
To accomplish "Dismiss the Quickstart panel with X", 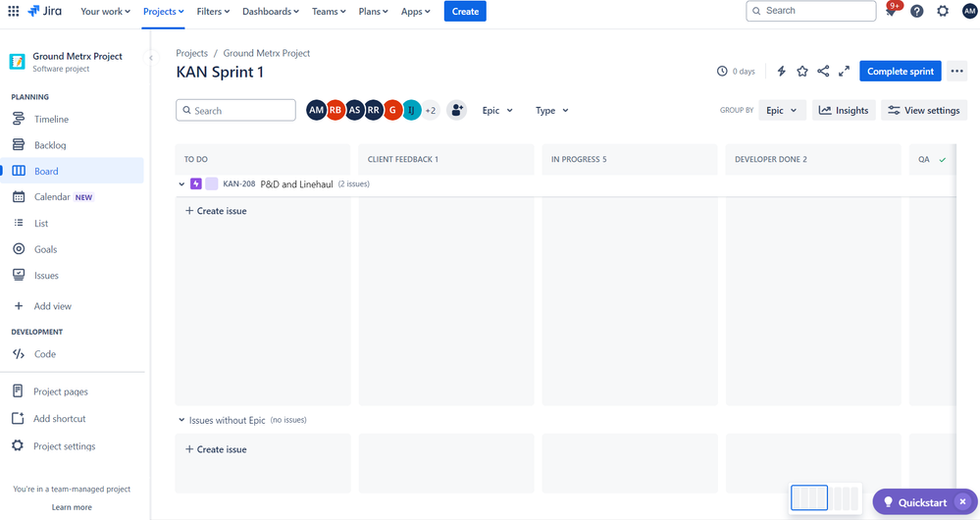I will coord(963,502).
